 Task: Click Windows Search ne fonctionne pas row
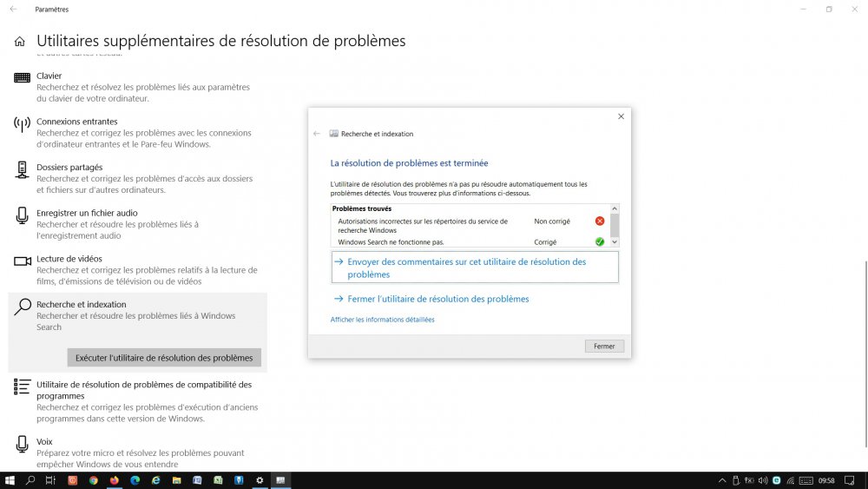tap(470, 242)
